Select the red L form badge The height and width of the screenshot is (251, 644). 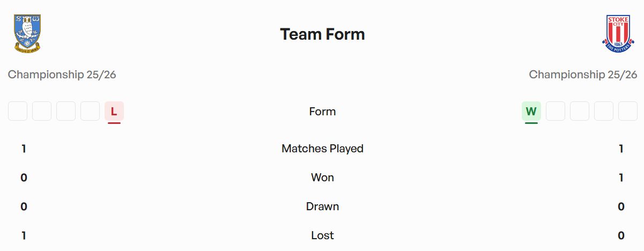114,112
